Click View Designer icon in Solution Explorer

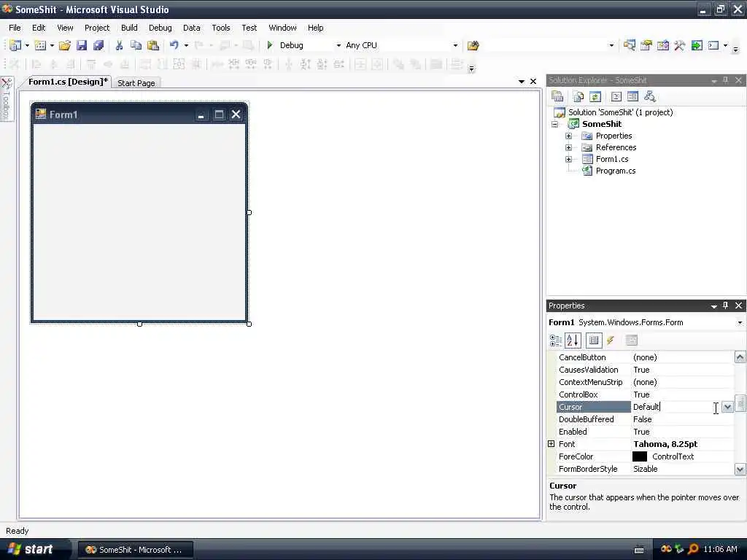click(x=632, y=97)
